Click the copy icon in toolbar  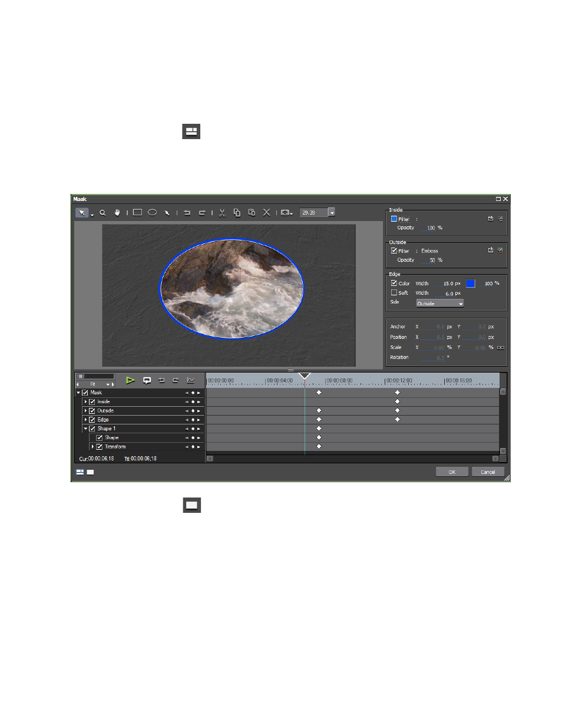tap(237, 213)
